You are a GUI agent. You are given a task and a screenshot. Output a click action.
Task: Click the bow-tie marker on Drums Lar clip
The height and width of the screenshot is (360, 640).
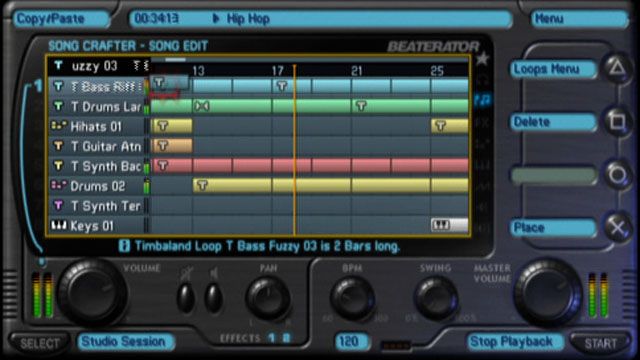(x=202, y=106)
